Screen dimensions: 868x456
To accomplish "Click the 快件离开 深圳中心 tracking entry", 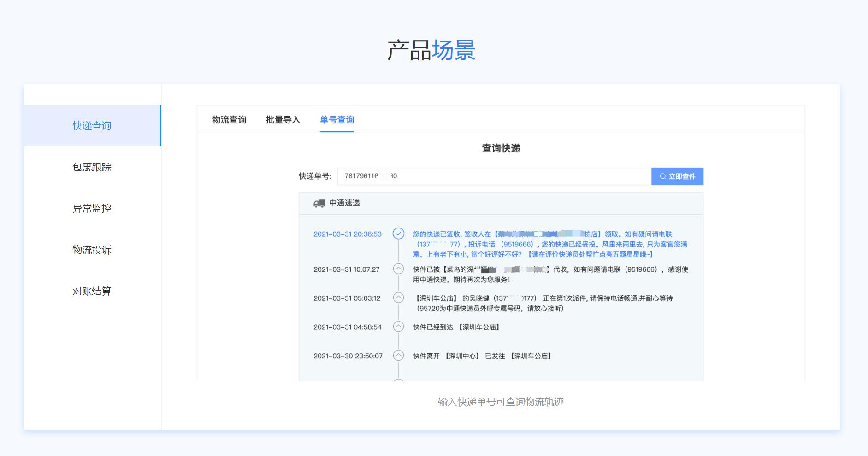I will (482, 356).
